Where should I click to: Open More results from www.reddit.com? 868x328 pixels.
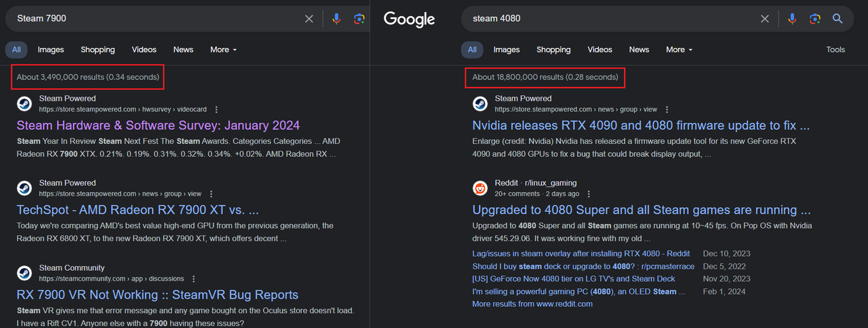pyautogui.click(x=532, y=304)
